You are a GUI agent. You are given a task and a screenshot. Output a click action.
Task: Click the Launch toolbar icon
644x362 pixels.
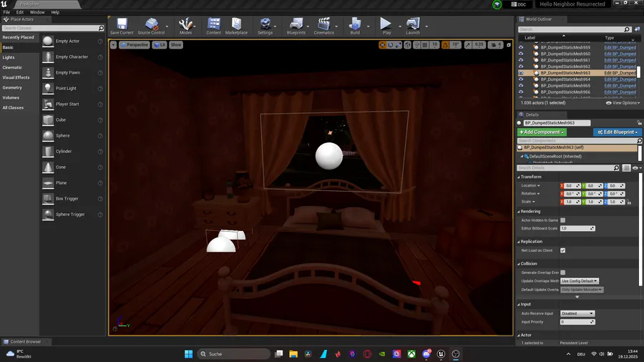413,26
